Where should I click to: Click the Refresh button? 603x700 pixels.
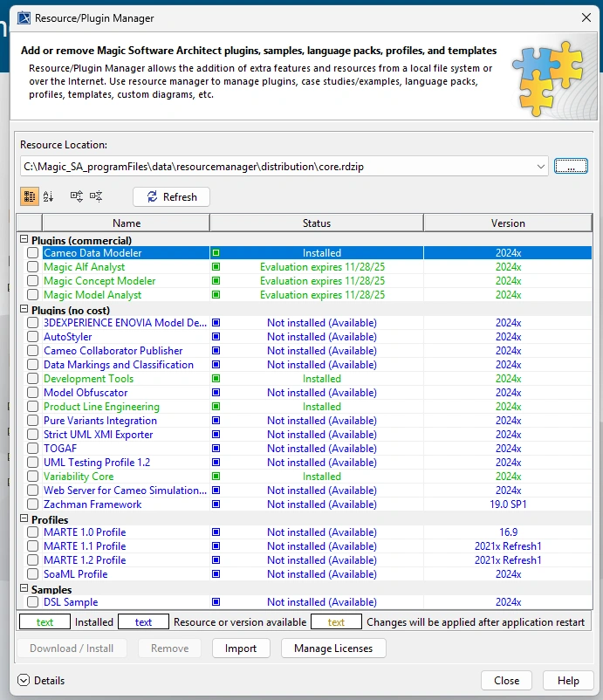(x=171, y=197)
